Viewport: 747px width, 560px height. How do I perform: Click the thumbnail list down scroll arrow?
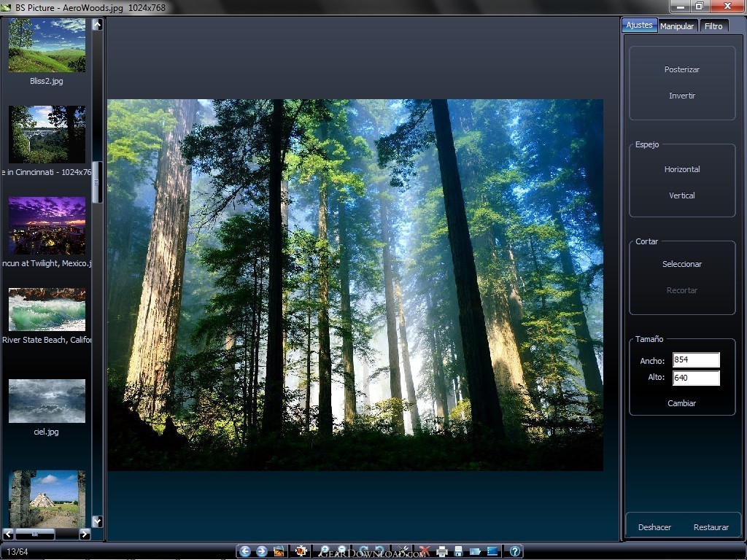pos(97,521)
